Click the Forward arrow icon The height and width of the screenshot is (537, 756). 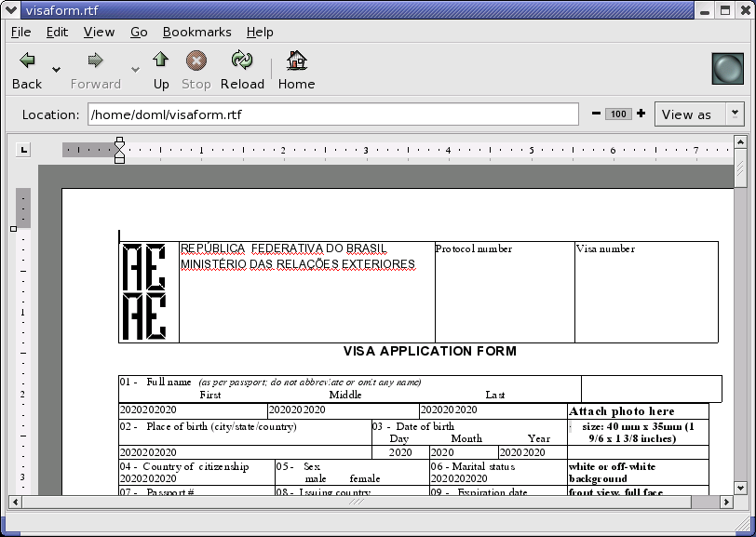point(95,61)
